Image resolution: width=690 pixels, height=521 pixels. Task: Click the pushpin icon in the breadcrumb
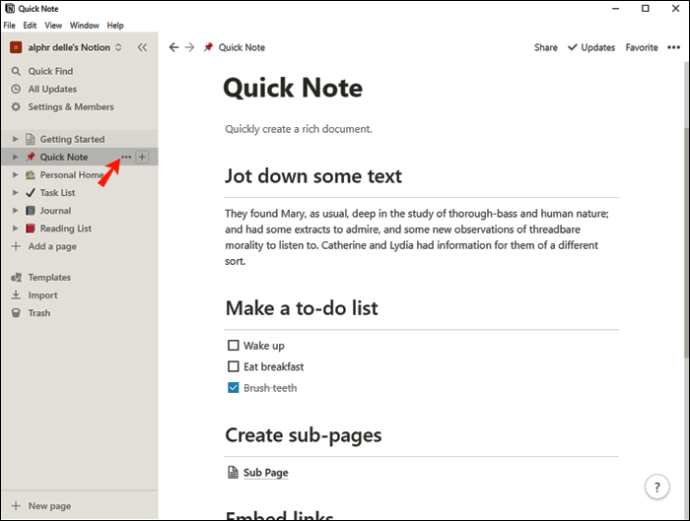[208, 47]
